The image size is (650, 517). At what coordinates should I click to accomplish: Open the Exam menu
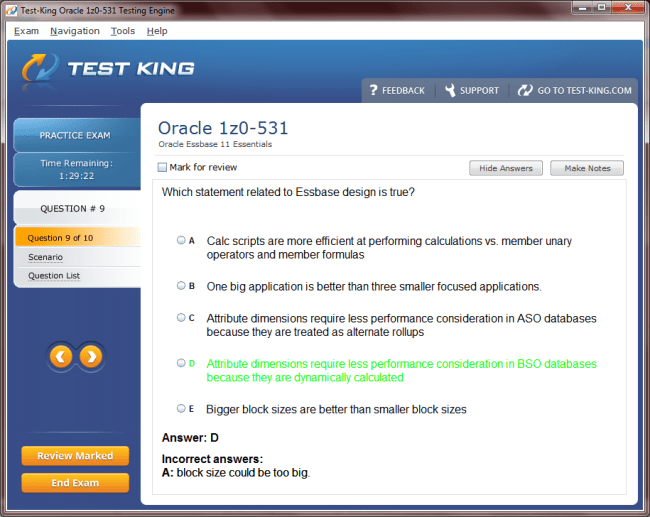point(26,31)
